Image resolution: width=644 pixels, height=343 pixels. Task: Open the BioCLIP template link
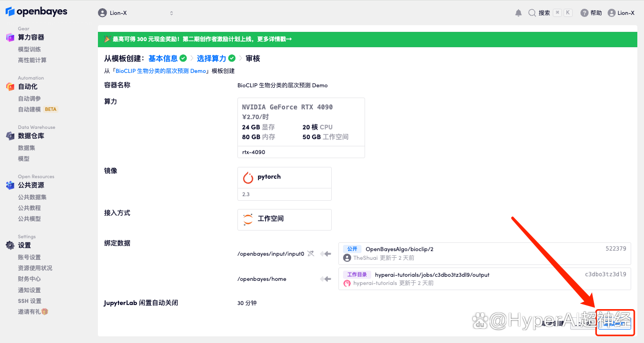pos(160,71)
